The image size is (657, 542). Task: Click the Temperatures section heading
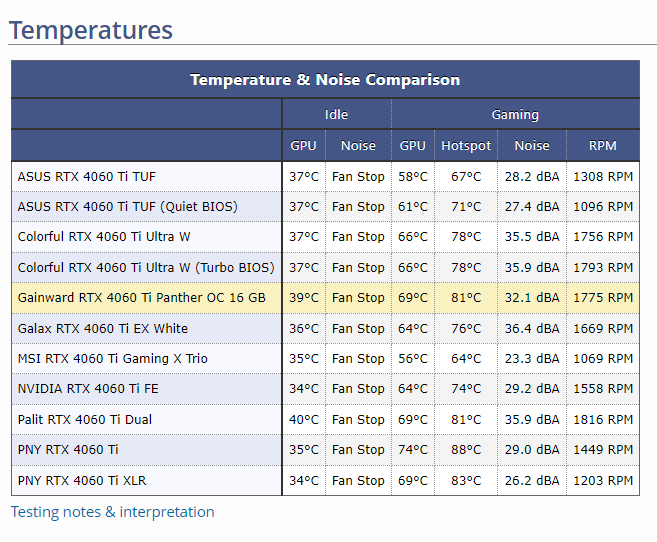tap(91, 30)
